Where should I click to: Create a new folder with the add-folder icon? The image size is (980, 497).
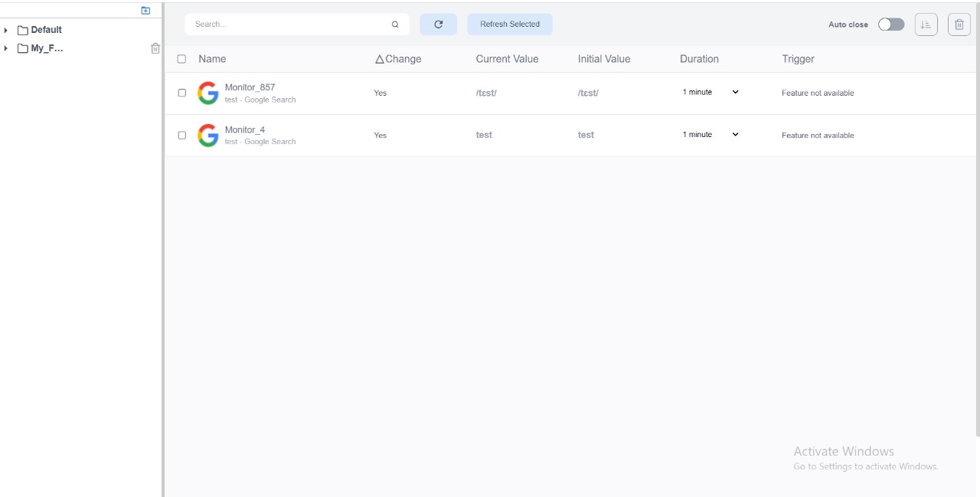[x=145, y=10]
